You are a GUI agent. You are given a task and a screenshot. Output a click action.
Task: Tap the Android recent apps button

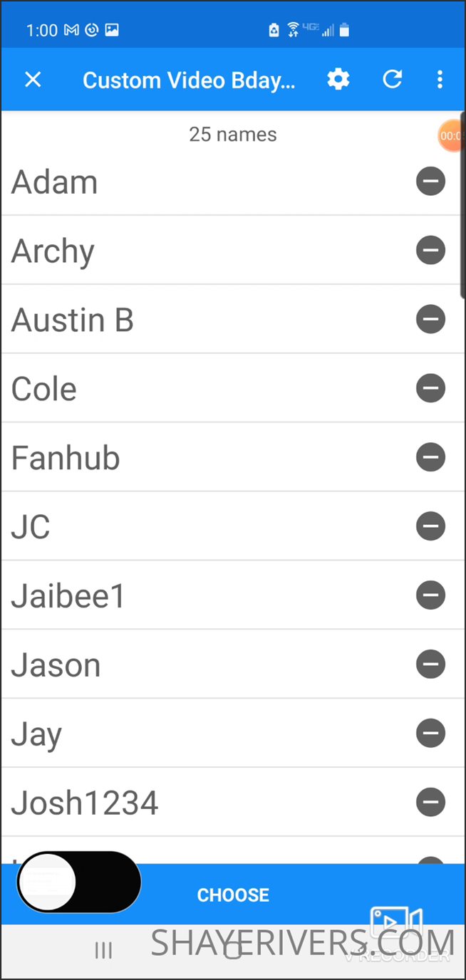point(104,949)
